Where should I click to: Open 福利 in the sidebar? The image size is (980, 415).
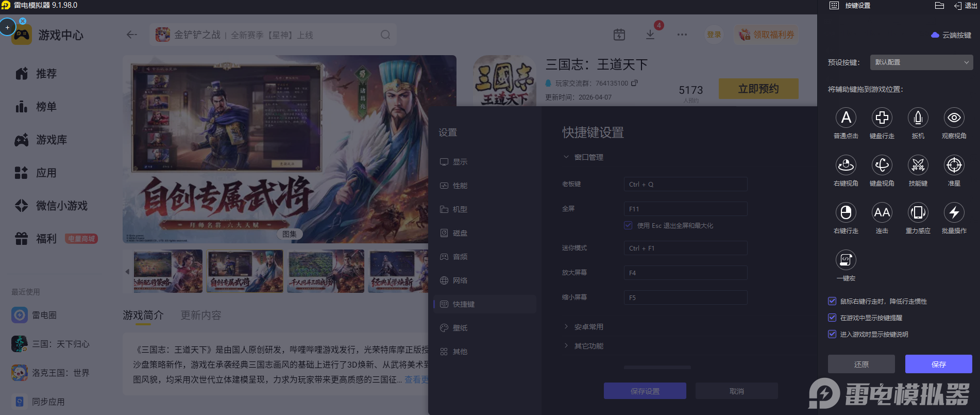click(x=36, y=239)
